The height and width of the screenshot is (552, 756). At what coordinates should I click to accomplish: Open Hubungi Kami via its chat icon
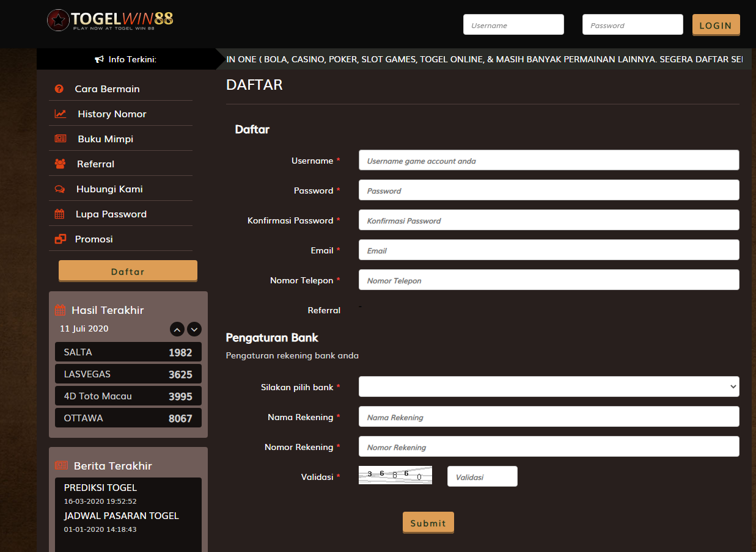click(59, 189)
